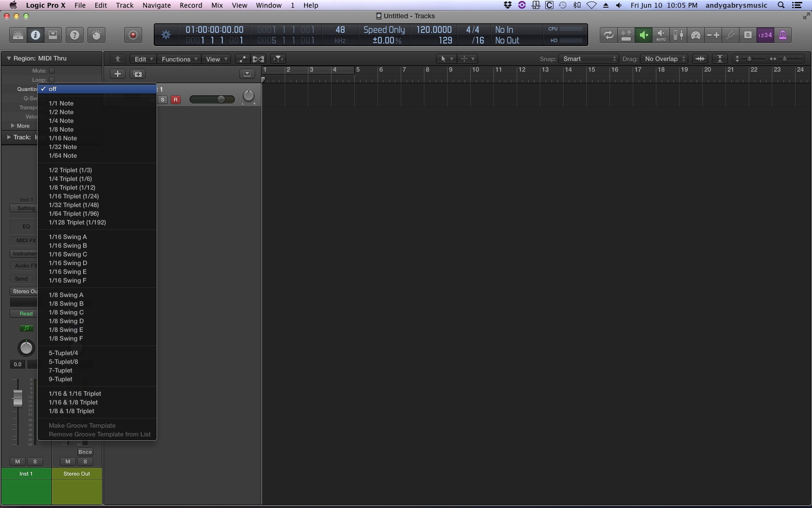This screenshot has height=508, width=812.
Task: Collapse the Region MIDI Thru triangle
Action: pyautogui.click(x=8, y=59)
